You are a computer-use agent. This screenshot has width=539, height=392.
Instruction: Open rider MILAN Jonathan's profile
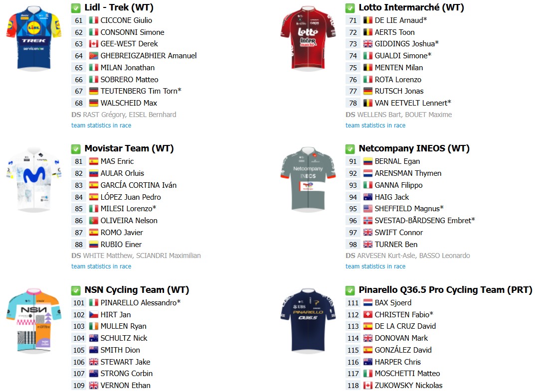[x=128, y=68]
